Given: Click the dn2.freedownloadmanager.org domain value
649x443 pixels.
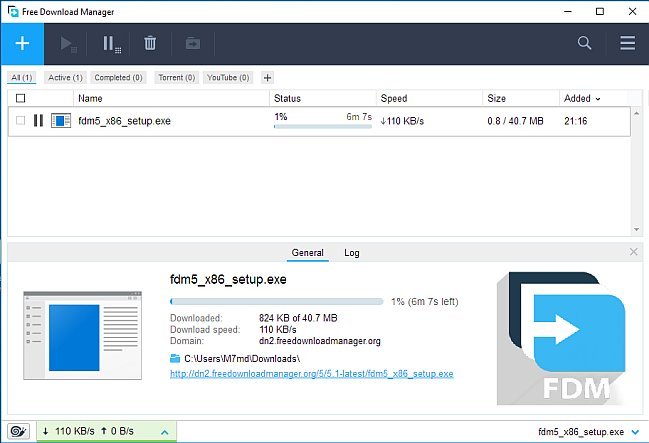Looking at the screenshot, I should pyautogui.click(x=320, y=341).
